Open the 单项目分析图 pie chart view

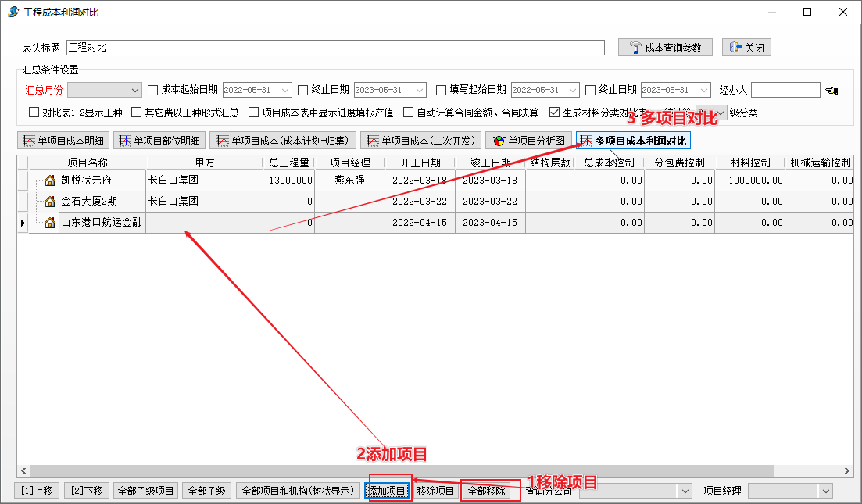529,141
